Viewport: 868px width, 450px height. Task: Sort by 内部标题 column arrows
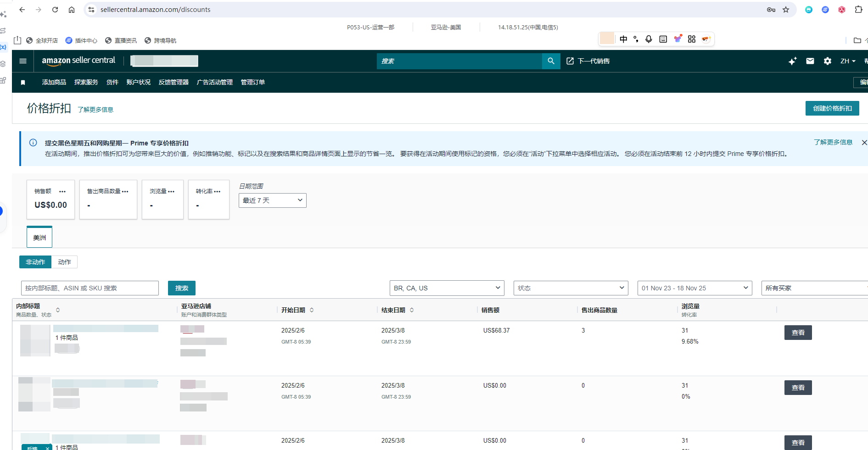click(x=58, y=310)
